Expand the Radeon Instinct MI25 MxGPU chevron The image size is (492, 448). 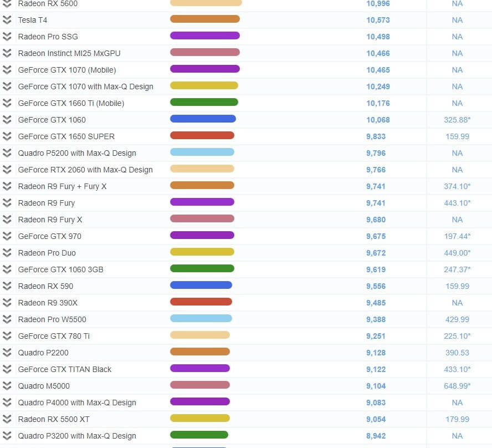pyautogui.click(x=7, y=53)
